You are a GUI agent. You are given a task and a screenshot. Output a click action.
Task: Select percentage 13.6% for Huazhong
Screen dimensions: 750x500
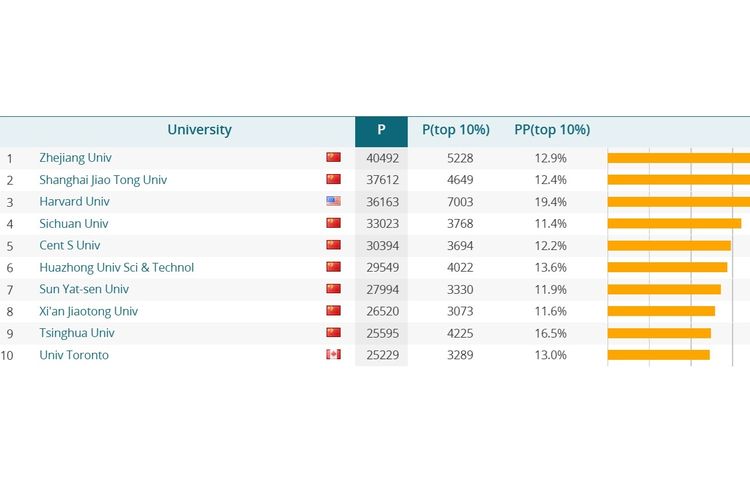pyautogui.click(x=551, y=267)
